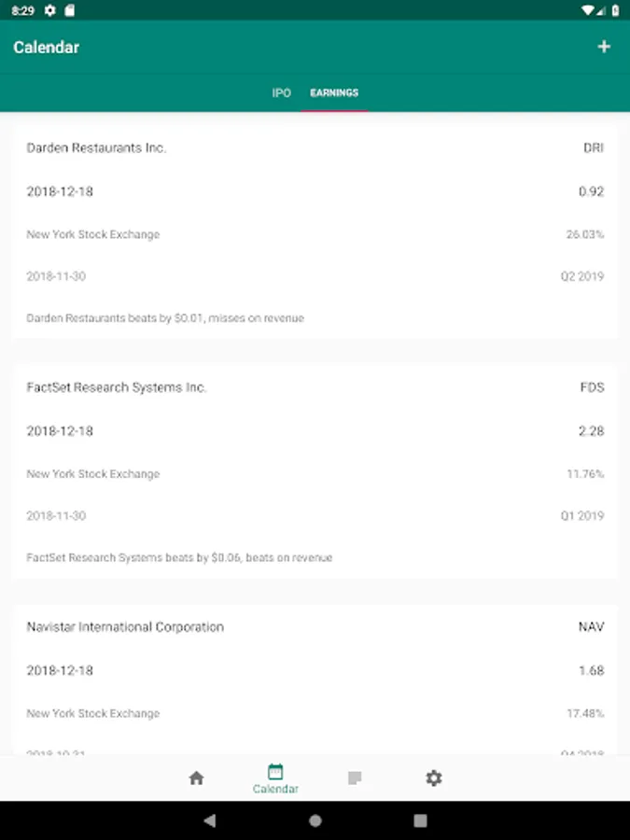Tap the NAV ticker symbol

coord(591,627)
